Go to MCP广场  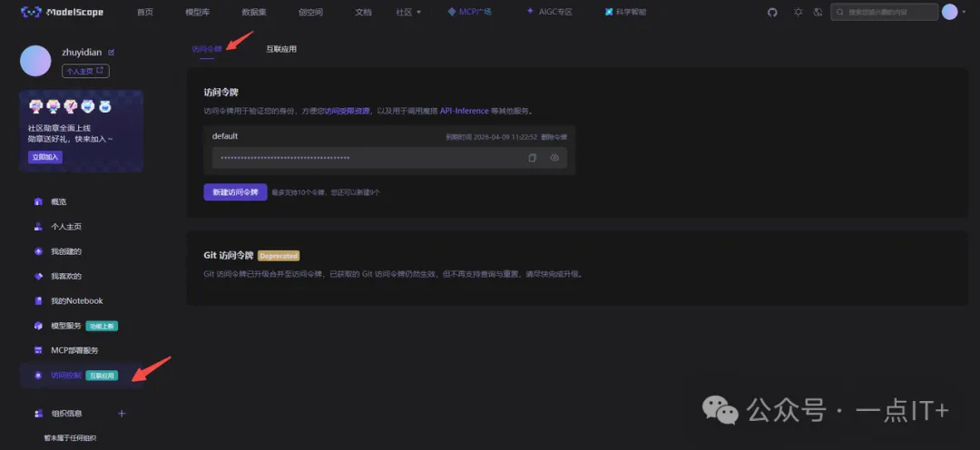[469, 12]
